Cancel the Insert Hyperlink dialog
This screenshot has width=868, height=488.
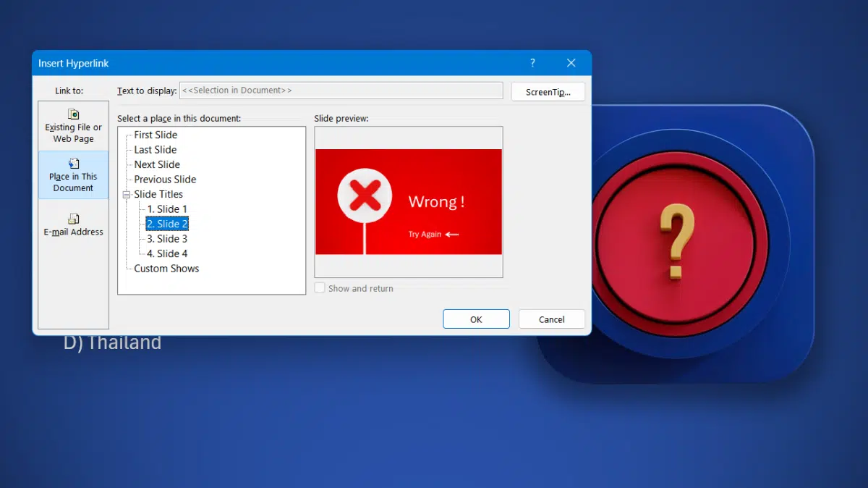click(x=551, y=319)
